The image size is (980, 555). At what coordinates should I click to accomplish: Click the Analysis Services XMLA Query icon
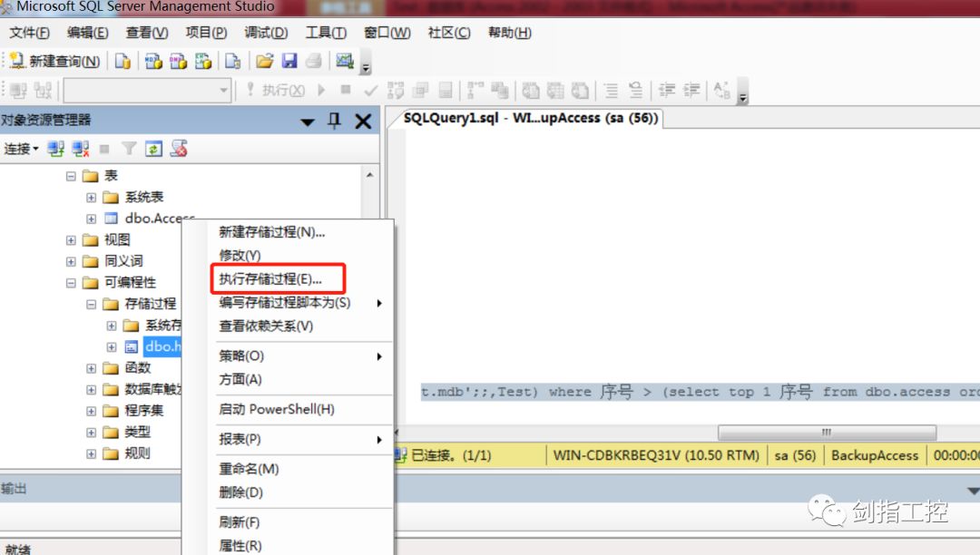pos(203,61)
